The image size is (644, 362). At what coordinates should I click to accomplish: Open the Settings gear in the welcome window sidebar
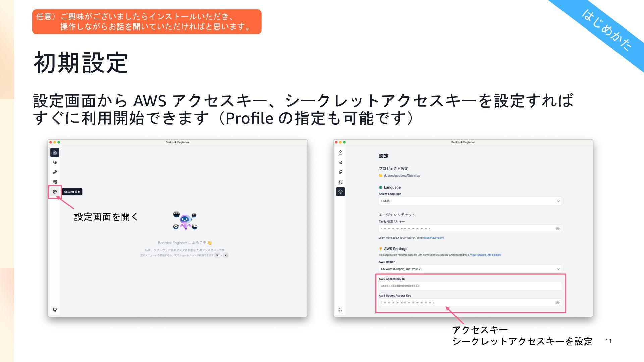click(55, 192)
